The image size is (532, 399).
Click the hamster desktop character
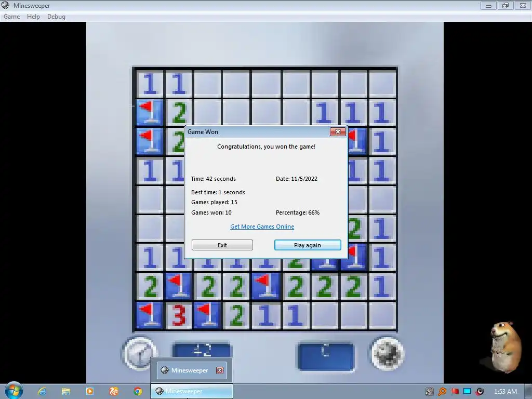click(504, 347)
